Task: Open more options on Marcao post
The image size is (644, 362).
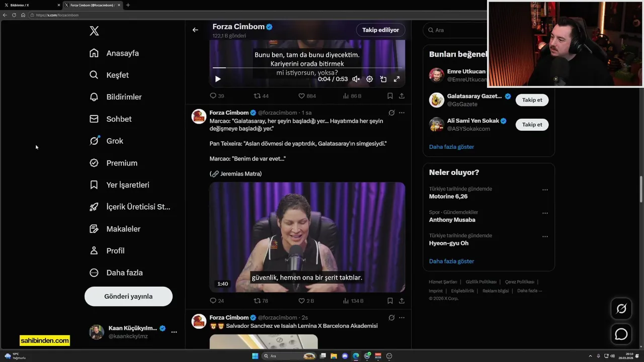Action: [x=401, y=113]
